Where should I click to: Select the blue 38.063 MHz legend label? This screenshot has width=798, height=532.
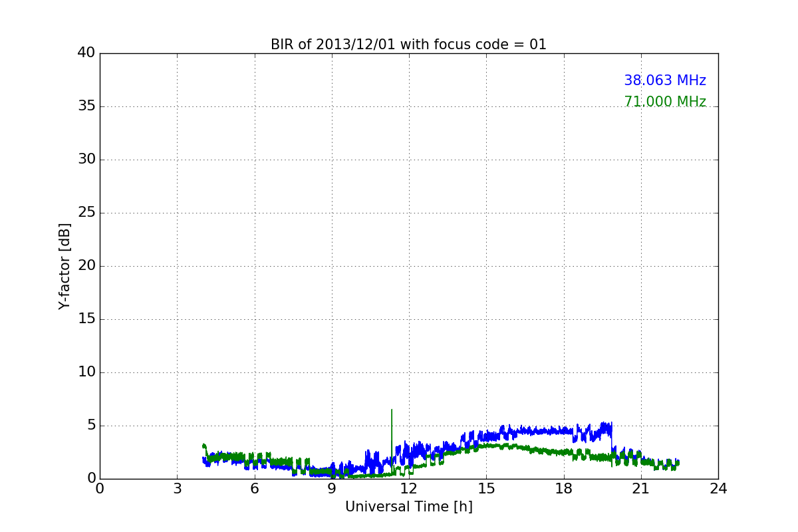[x=665, y=80]
